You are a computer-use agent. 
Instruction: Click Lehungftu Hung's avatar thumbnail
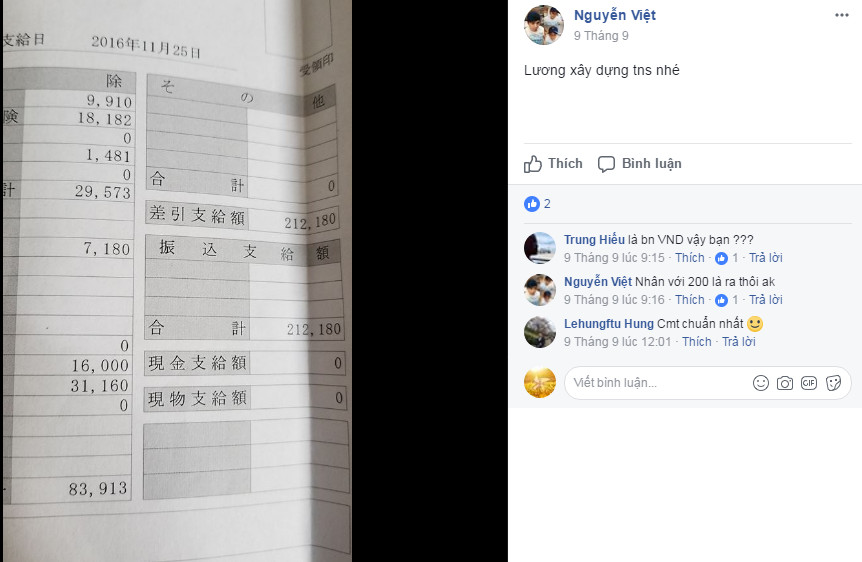click(540, 332)
